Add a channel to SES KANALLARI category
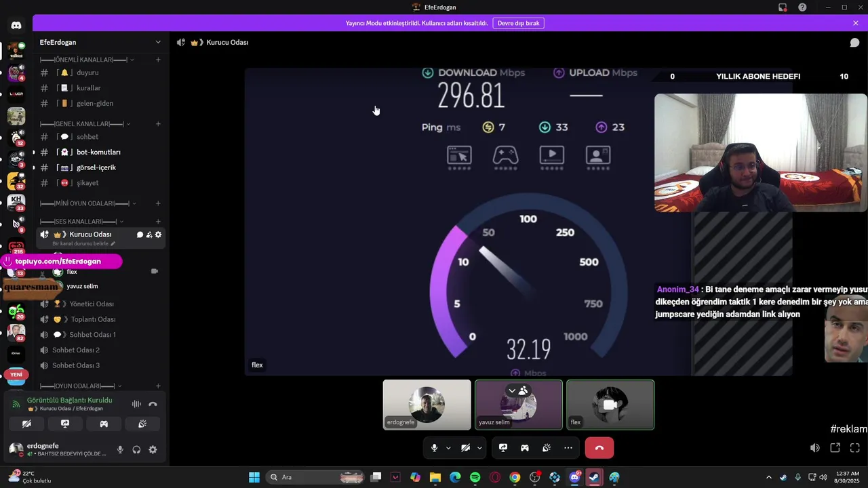This screenshot has width=868, height=488. tap(158, 222)
